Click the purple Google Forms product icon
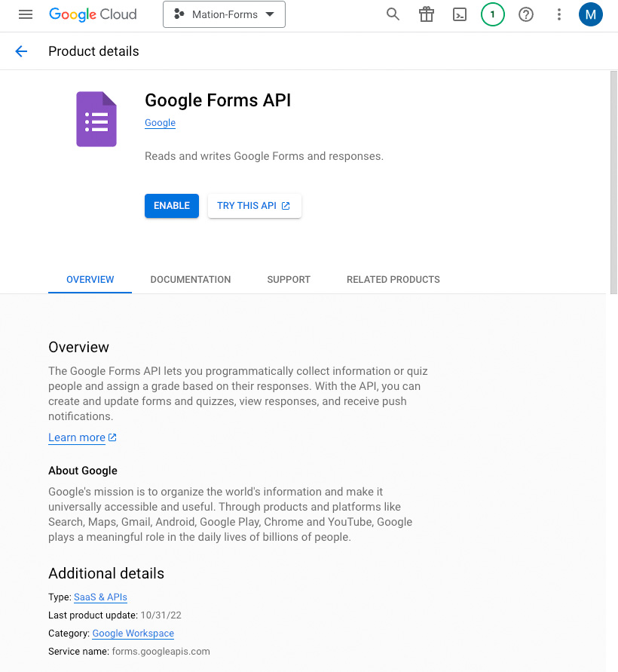This screenshot has height=672, width=618. (96, 119)
